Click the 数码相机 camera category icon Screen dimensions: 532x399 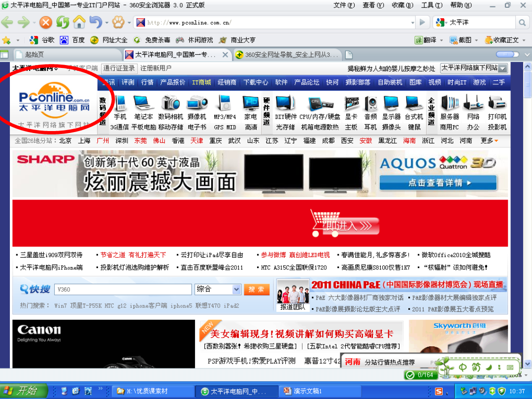(170, 102)
